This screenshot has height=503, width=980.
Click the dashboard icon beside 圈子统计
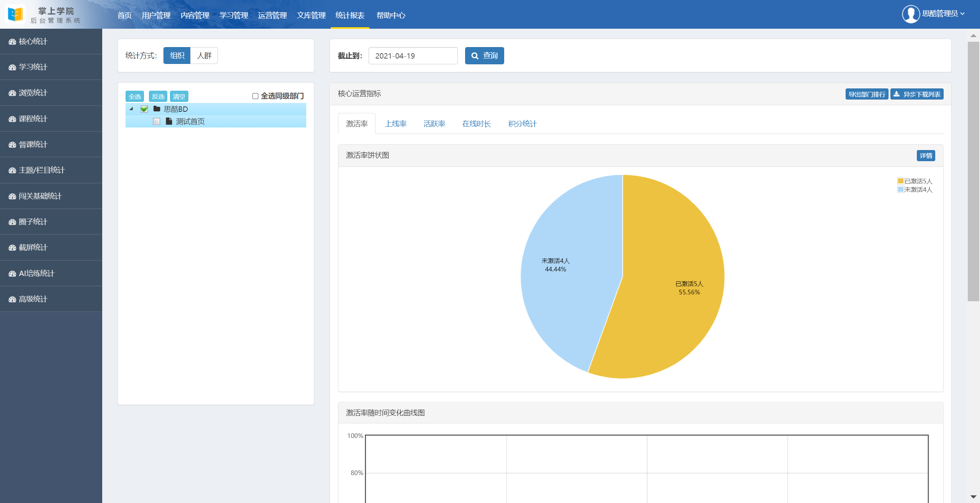12,222
